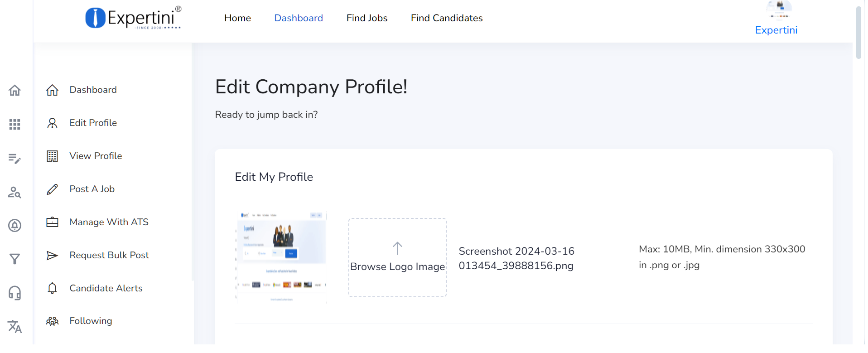The image size is (868, 353).
Task: Click the bell icon beside Candidate Alerts
Action: (x=52, y=288)
